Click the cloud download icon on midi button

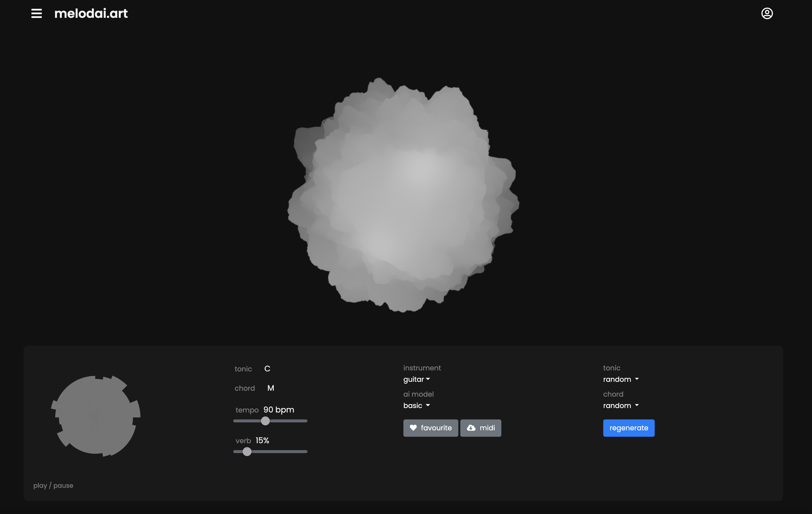tap(471, 428)
